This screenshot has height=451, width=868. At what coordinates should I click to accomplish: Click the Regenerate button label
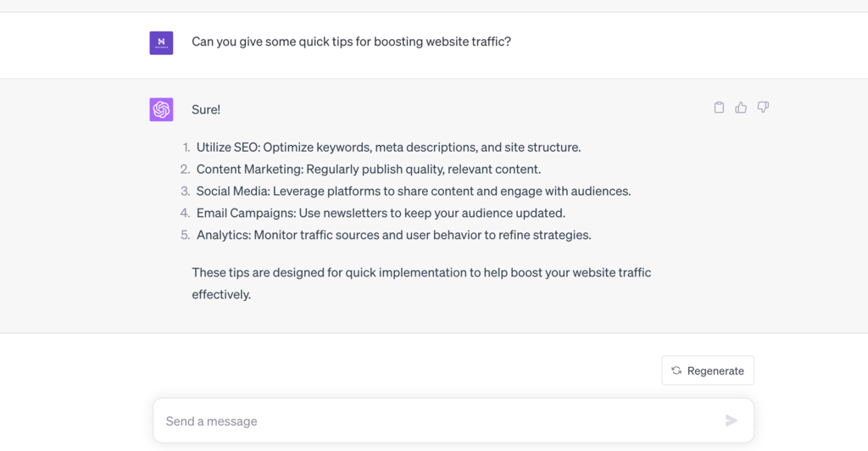(x=715, y=370)
